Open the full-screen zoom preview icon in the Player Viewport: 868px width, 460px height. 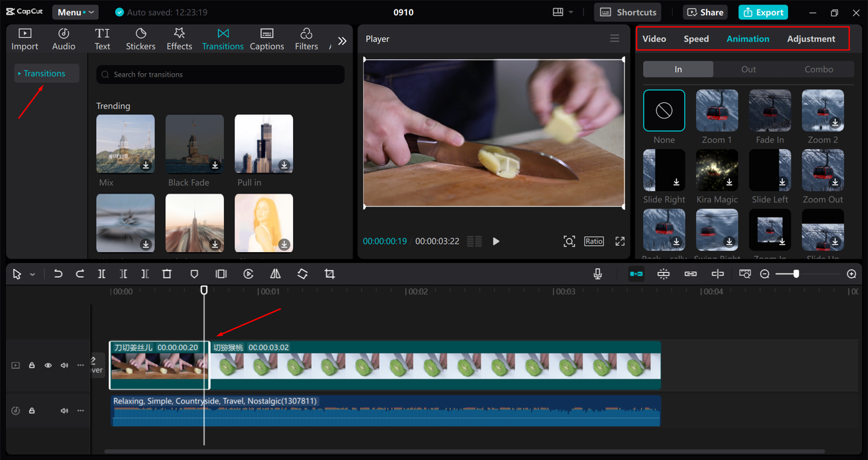569,241
